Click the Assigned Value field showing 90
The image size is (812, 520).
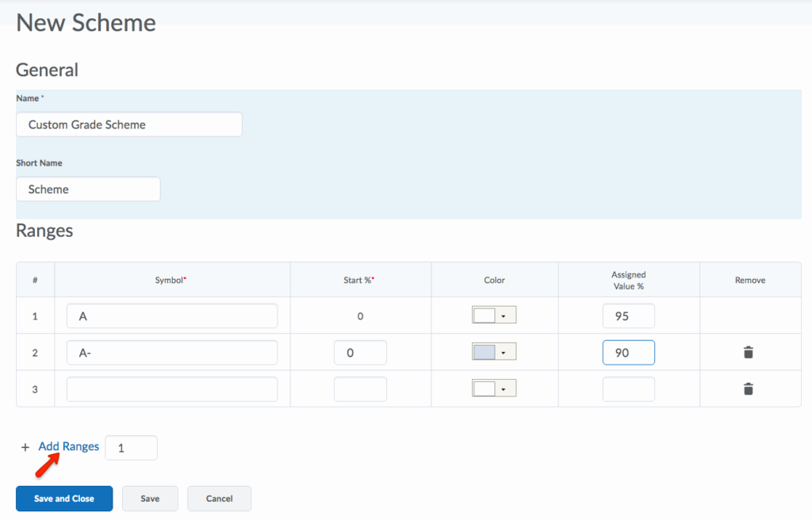(628, 353)
